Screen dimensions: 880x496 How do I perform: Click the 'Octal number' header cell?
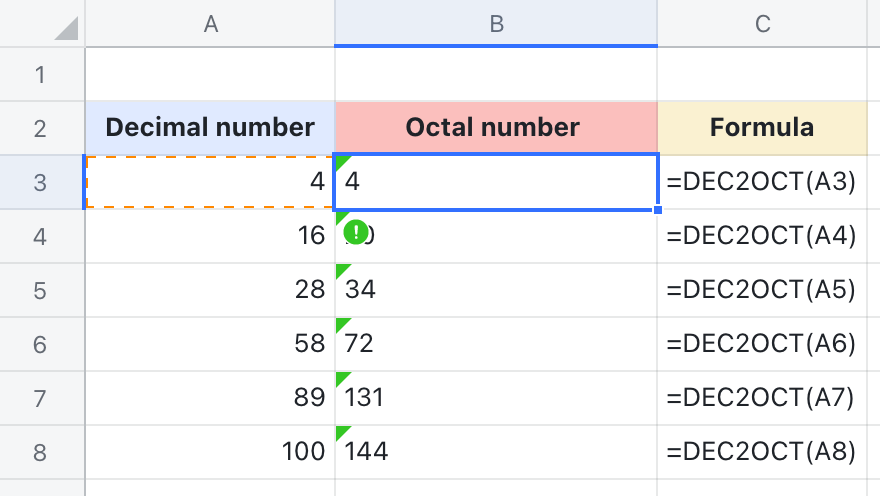pyautogui.click(x=496, y=128)
